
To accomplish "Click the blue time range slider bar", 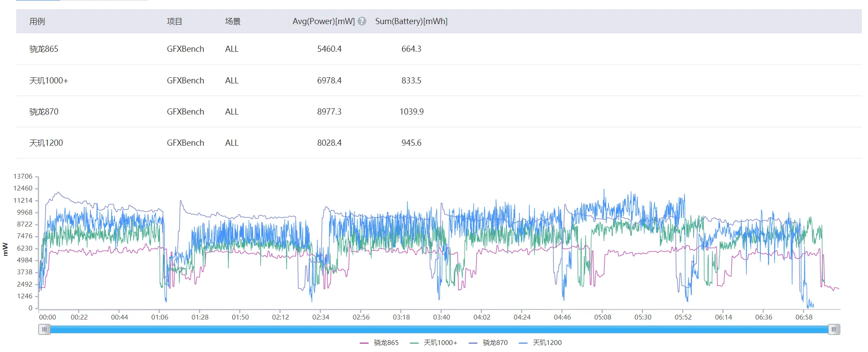I will click(x=439, y=329).
